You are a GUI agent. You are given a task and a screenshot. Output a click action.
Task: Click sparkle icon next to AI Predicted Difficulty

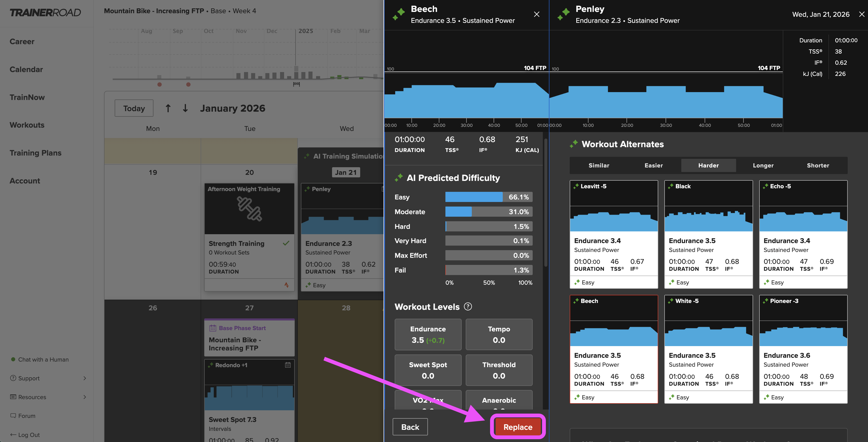[x=399, y=178]
